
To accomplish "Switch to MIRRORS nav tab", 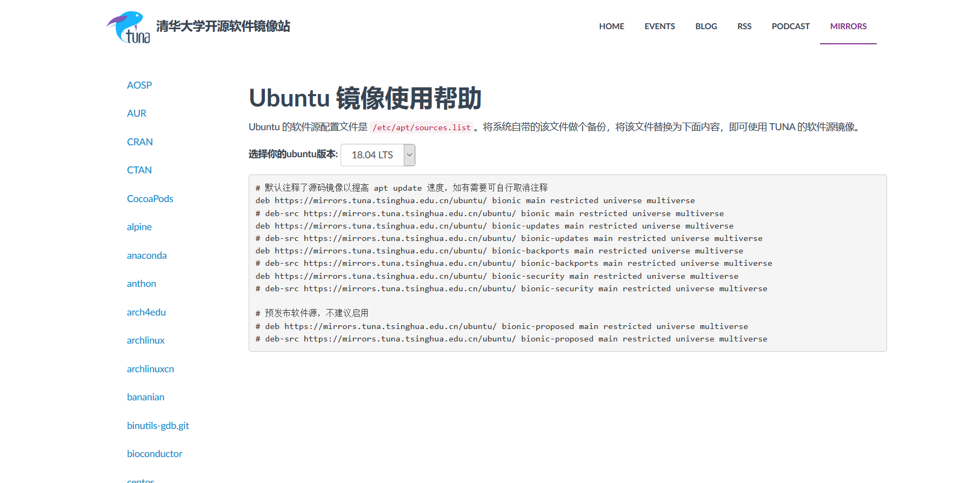I will tap(848, 26).
